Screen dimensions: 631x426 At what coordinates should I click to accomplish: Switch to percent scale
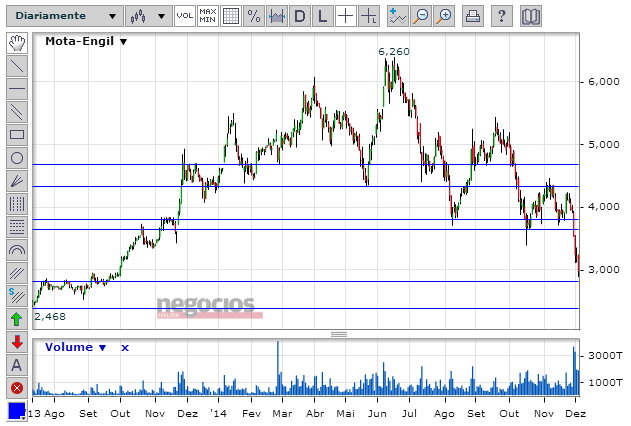click(x=254, y=16)
